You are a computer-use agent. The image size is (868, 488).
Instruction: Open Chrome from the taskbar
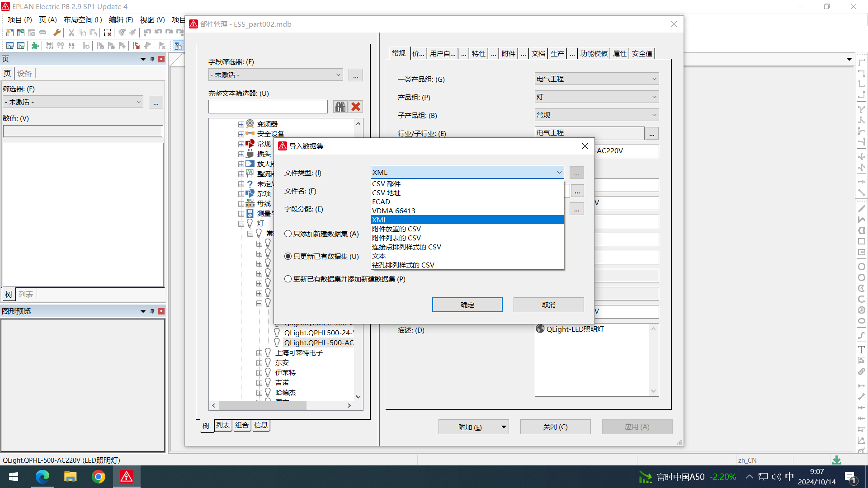pos(98,477)
